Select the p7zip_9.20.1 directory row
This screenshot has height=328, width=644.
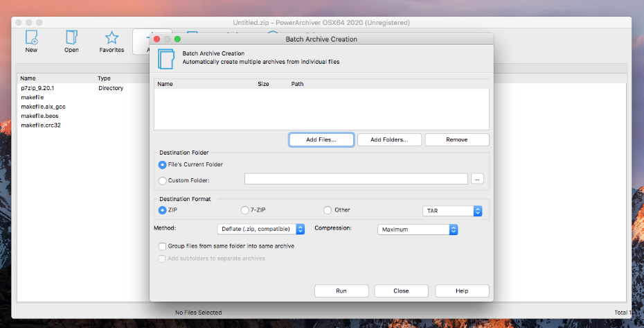37,88
